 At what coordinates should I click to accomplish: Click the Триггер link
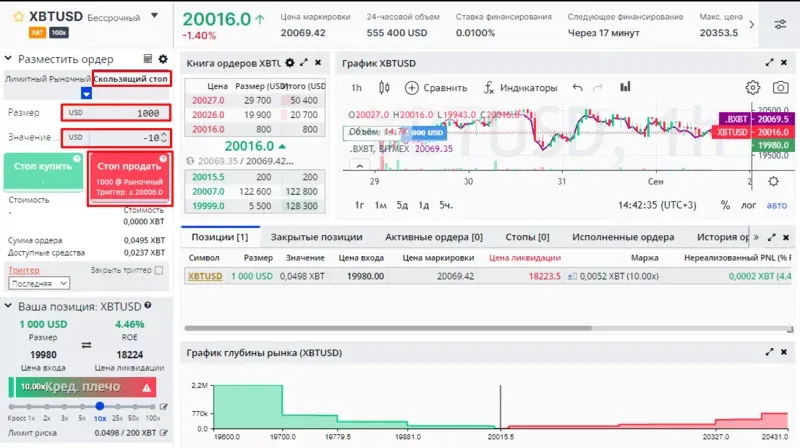[x=24, y=270]
